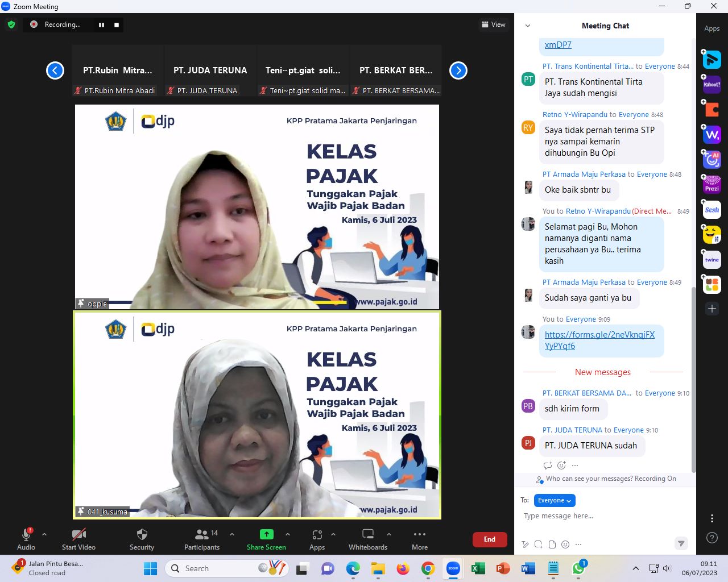Collapse the Meeting Chat panel chevron
Screen dimensions: 728x582
528,26
